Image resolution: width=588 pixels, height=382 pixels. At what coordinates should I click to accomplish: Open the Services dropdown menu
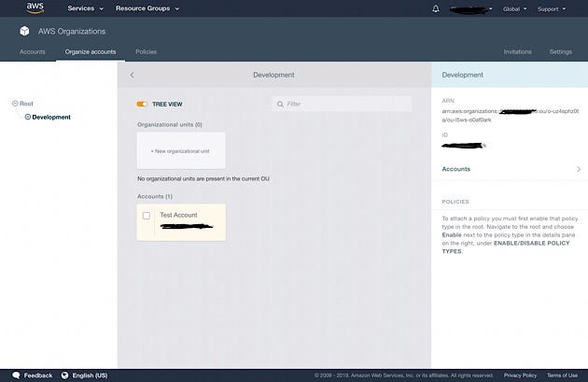coord(85,8)
